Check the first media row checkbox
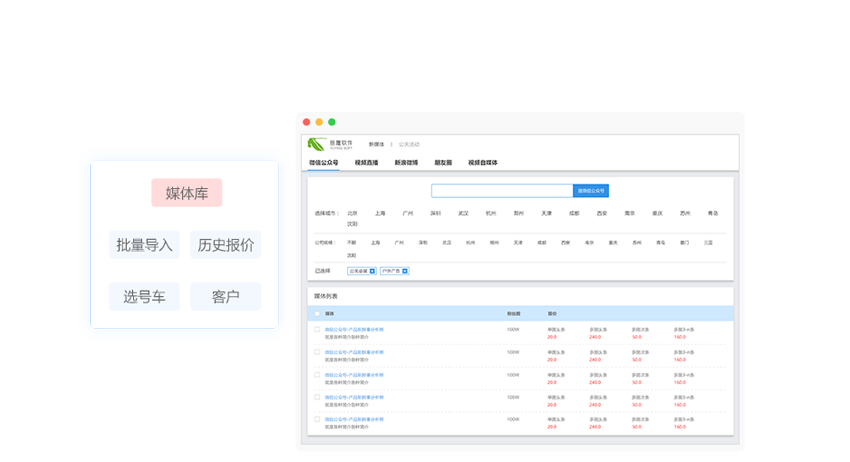Screen dimensions: 850x462 [x=317, y=329]
